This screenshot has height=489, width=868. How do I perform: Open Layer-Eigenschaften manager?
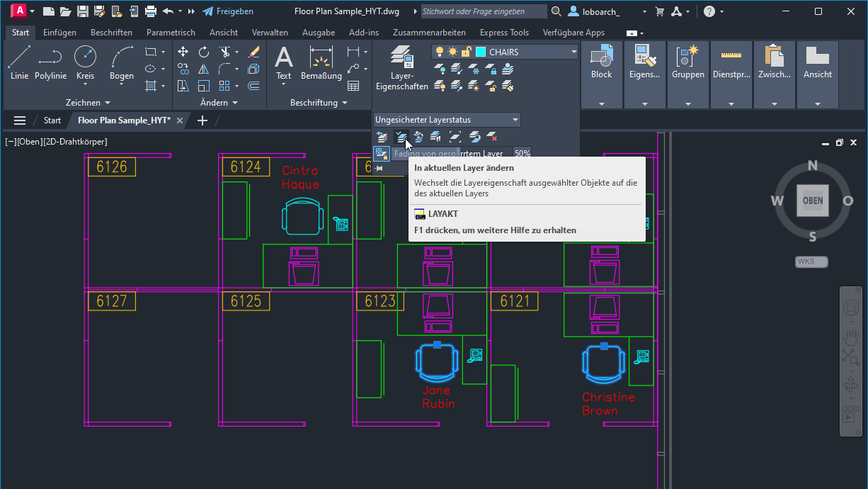point(401,69)
